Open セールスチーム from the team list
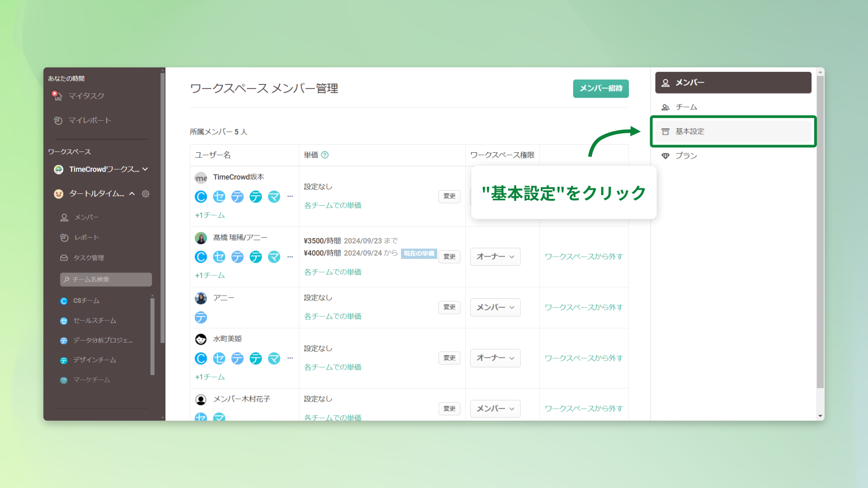 (x=94, y=320)
